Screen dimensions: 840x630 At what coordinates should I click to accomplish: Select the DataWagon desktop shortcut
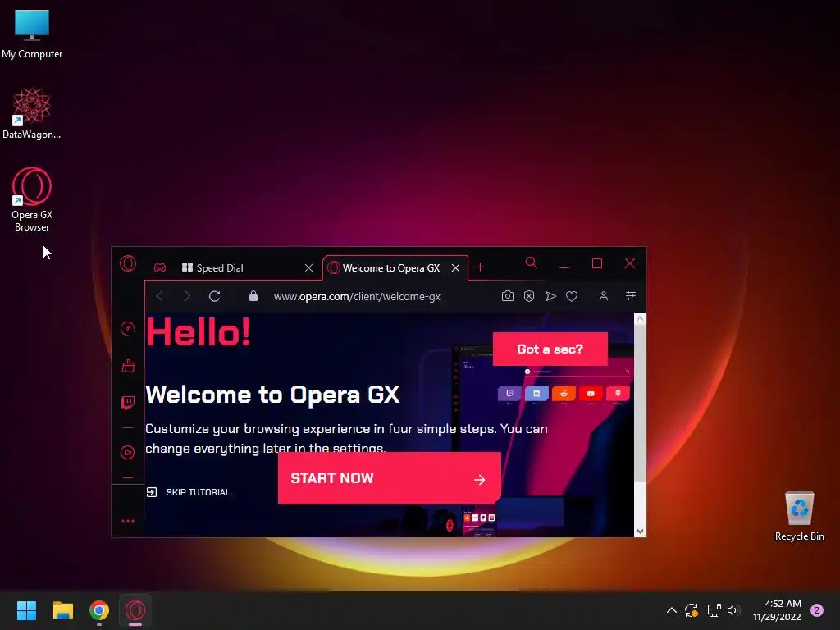point(32,113)
